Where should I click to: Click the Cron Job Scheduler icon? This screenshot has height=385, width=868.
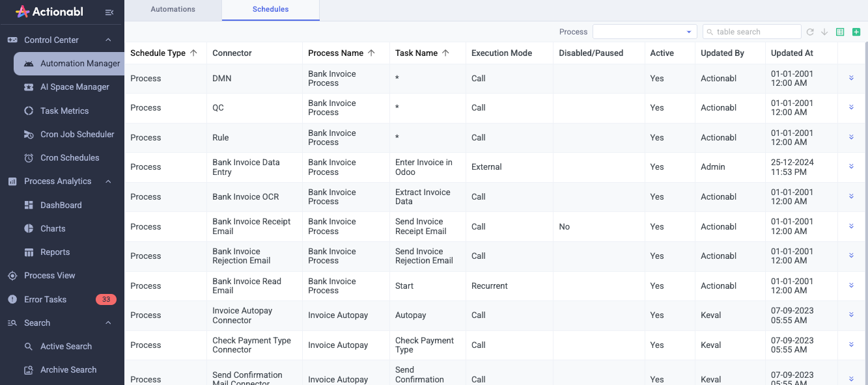(29, 134)
